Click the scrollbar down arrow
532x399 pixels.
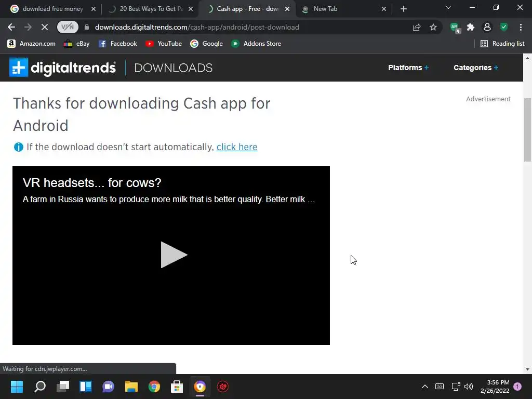tap(528, 369)
